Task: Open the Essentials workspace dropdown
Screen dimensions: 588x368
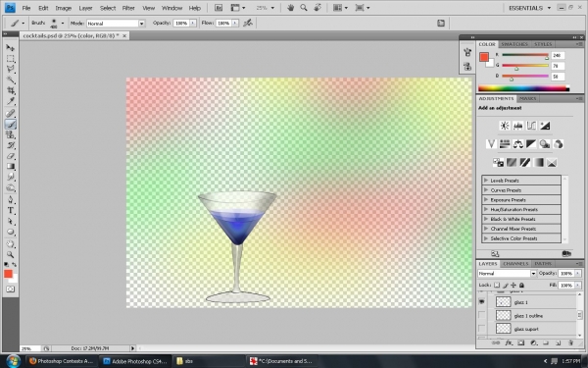Action: (530, 8)
